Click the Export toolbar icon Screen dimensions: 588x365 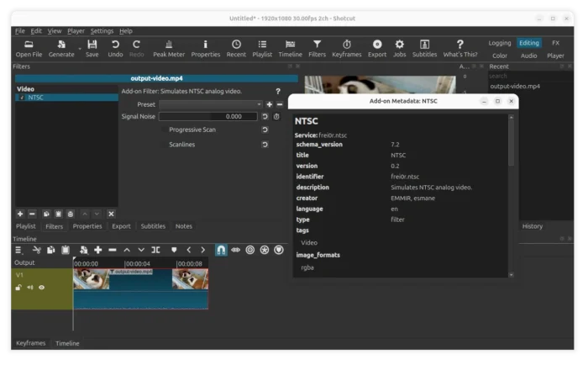pyautogui.click(x=377, y=49)
